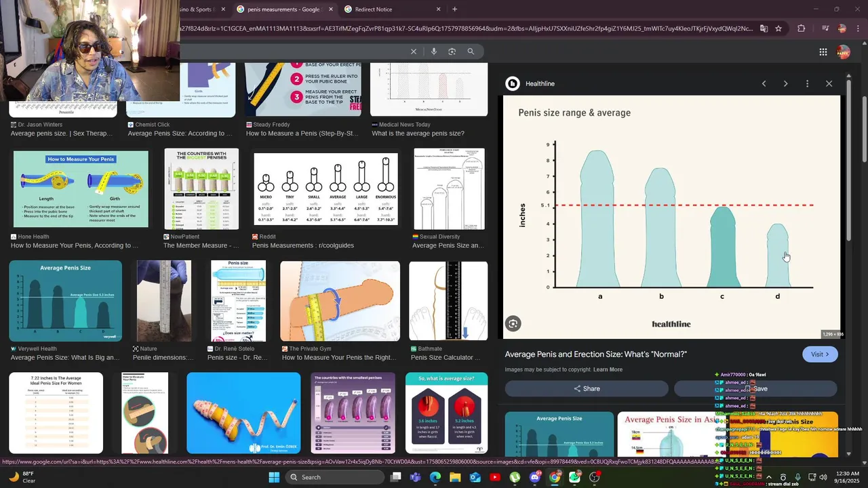Open OBS Studio from the taskbar
The width and height of the screenshot is (868, 488).
595,477
